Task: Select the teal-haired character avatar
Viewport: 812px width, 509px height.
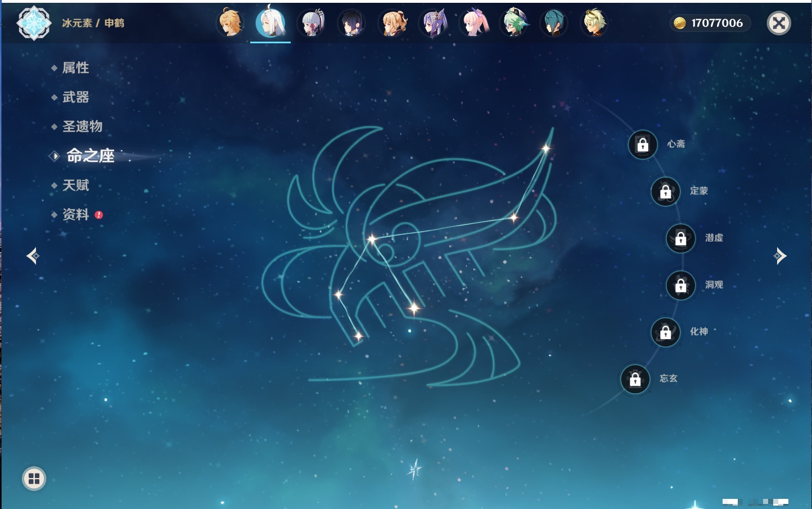Action: click(x=554, y=23)
